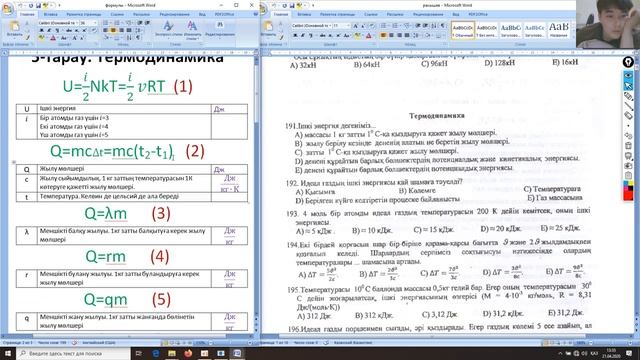Show paragraph marks in формулы window
Image resolution: width=640 pixels, height=360 pixels.
[x=138, y=38]
